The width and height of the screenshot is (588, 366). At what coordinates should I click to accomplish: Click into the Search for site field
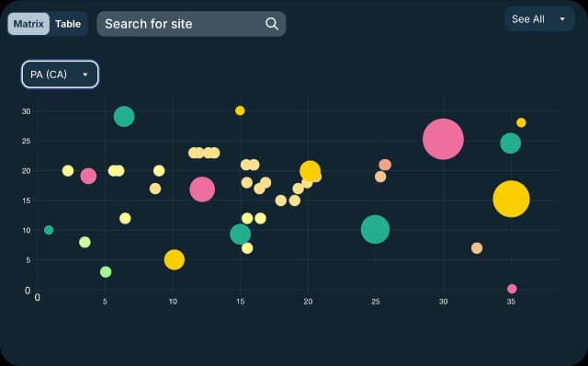(191, 24)
